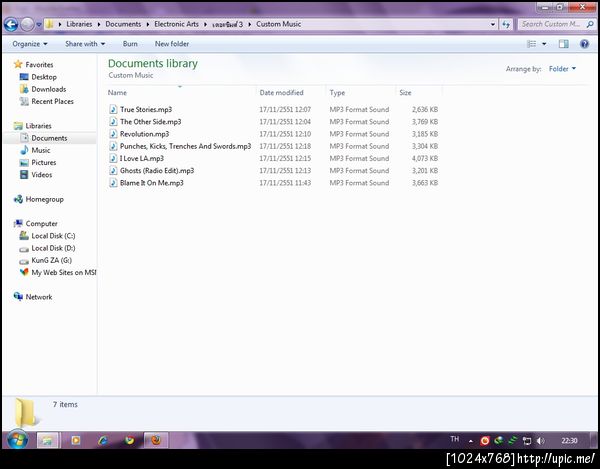
Task: Select Documents in the address breadcrumb
Action: (x=123, y=24)
